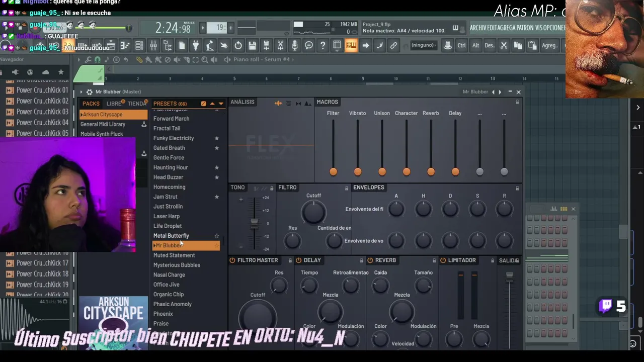Open the TIENDA tab
The width and height of the screenshot is (644, 362).
click(137, 104)
